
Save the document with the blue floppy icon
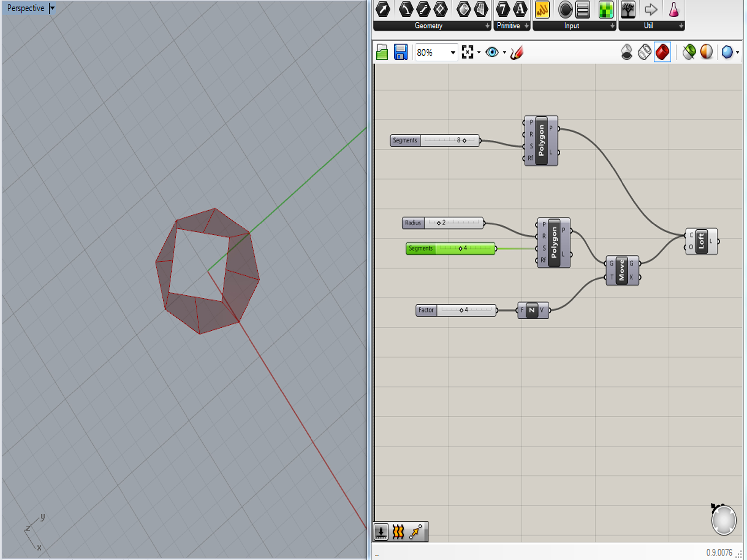click(x=400, y=52)
